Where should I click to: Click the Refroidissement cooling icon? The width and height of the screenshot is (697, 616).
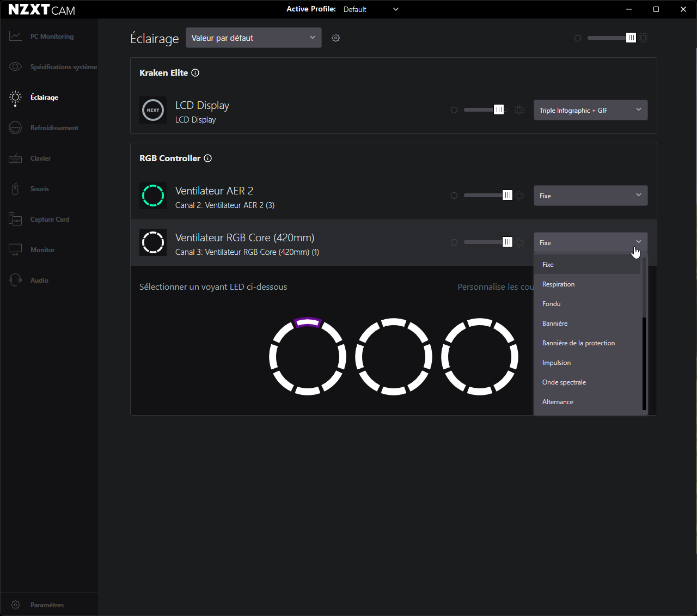pos(15,128)
